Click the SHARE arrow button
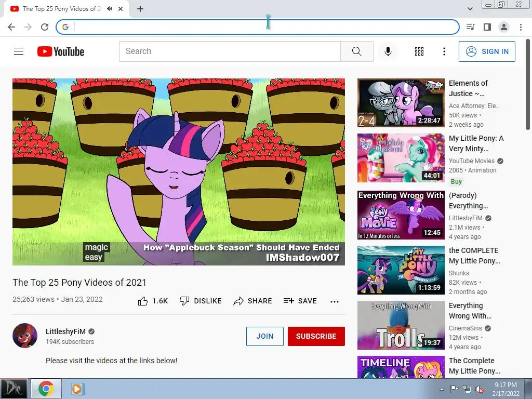Image resolution: width=532 pixels, height=399 pixels. pos(253,301)
